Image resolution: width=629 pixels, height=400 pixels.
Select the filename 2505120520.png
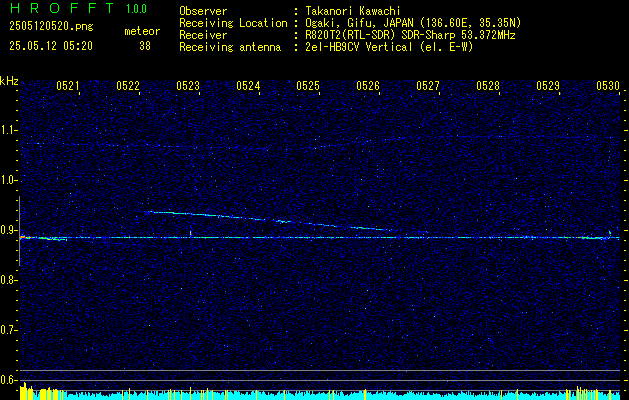tap(51, 27)
